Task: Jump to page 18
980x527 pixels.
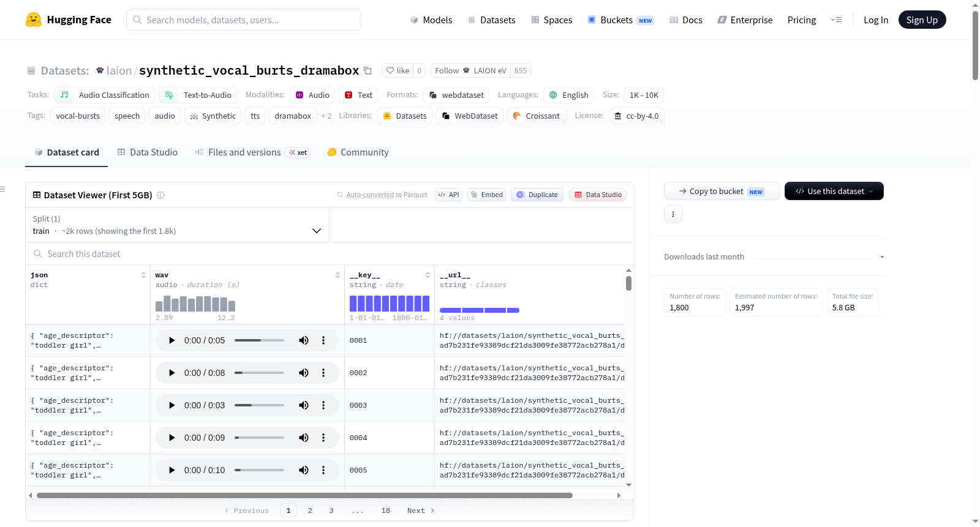Action: coord(386,510)
